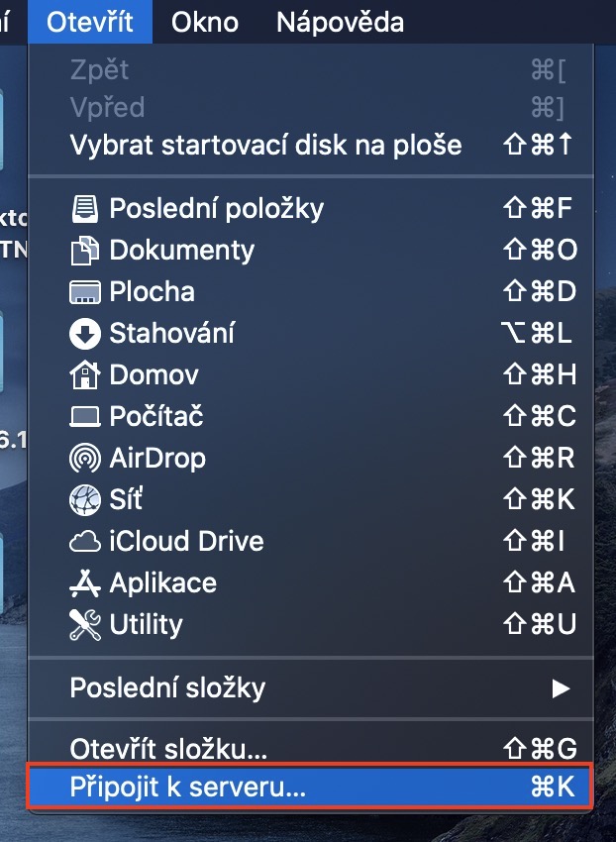The height and width of the screenshot is (842, 616).
Task: Click the Domov home icon
Action: click(x=85, y=375)
